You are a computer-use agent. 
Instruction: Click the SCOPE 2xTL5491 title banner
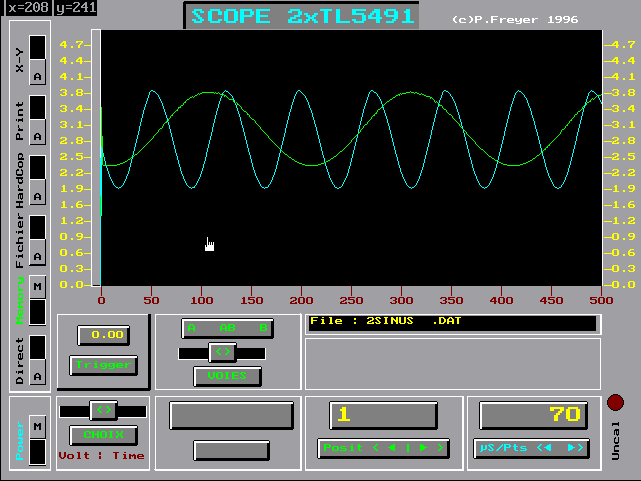click(x=302, y=16)
